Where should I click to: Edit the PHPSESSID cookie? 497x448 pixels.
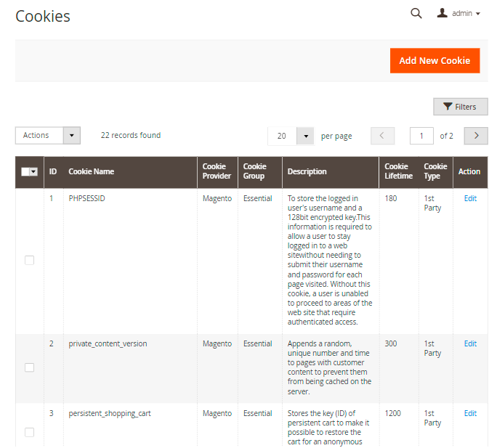(x=470, y=198)
